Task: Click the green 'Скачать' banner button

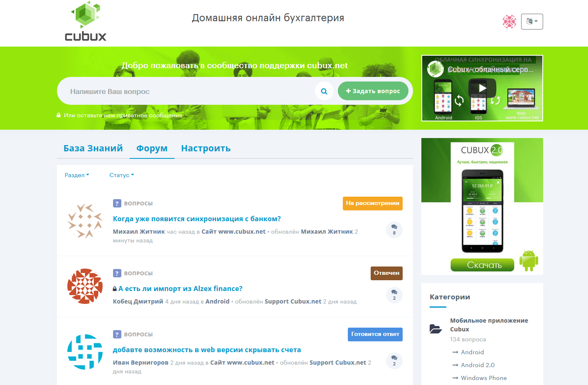Action: [482, 265]
